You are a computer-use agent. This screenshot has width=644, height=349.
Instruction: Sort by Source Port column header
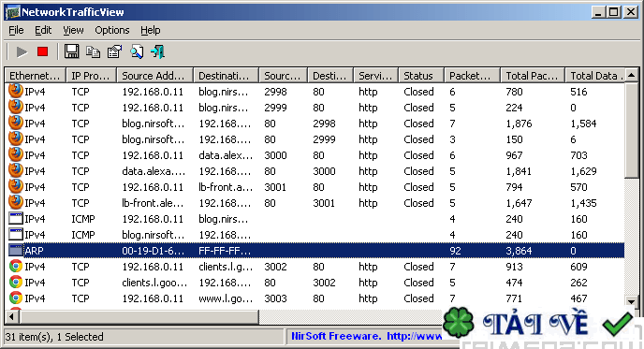tap(284, 76)
